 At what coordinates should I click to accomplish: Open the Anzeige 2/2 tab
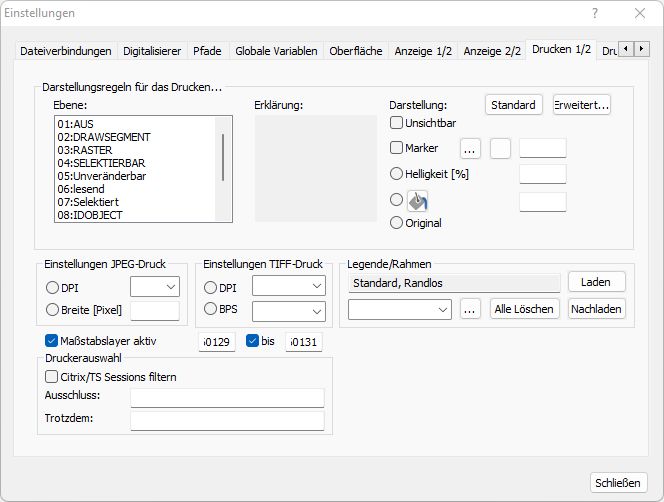492,51
